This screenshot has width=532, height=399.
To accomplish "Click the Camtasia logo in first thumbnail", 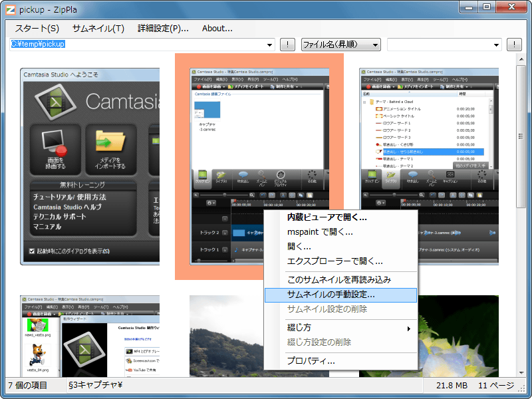I will click(x=56, y=102).
